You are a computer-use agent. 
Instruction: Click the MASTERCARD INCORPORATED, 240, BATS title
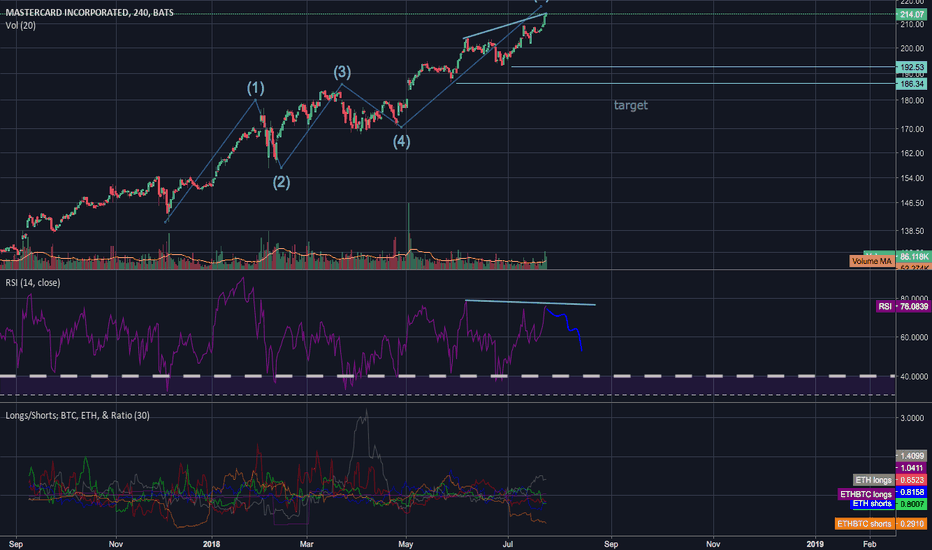tap(90, 12)
